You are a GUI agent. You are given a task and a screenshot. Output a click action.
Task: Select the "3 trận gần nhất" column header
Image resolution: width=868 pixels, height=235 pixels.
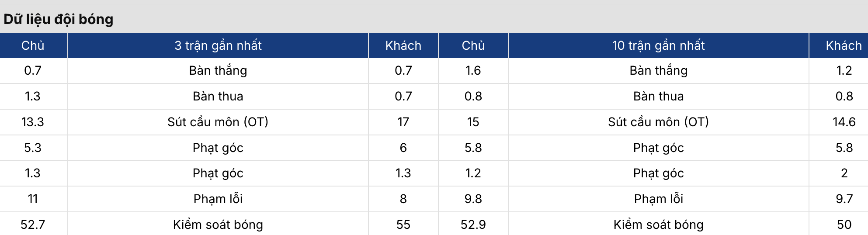point(218,45)
